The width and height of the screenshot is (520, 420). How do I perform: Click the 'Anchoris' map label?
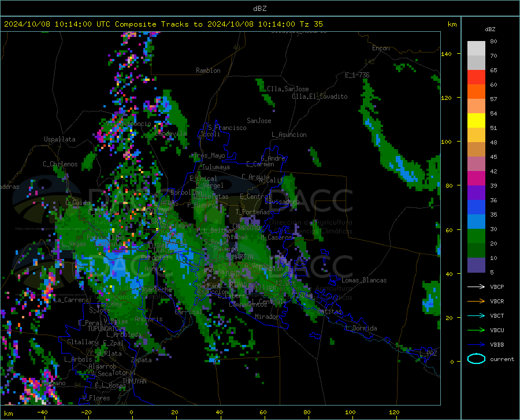[x=148, y=319]
